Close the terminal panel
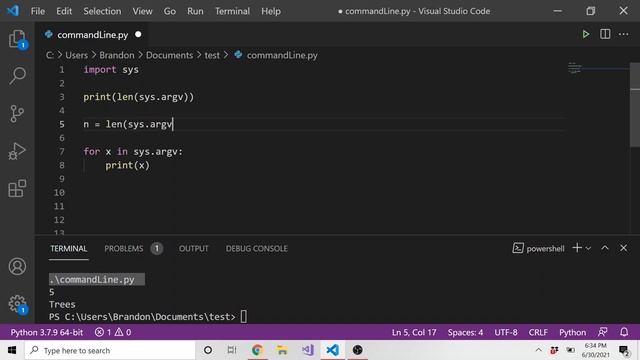 click(x=623, y=248)
